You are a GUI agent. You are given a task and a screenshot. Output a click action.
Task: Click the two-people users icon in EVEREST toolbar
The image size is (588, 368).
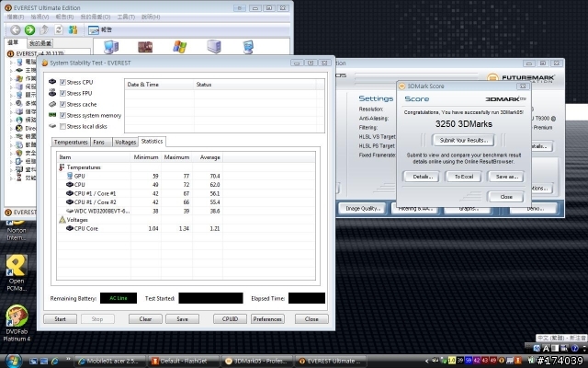[x=73, y=29]
